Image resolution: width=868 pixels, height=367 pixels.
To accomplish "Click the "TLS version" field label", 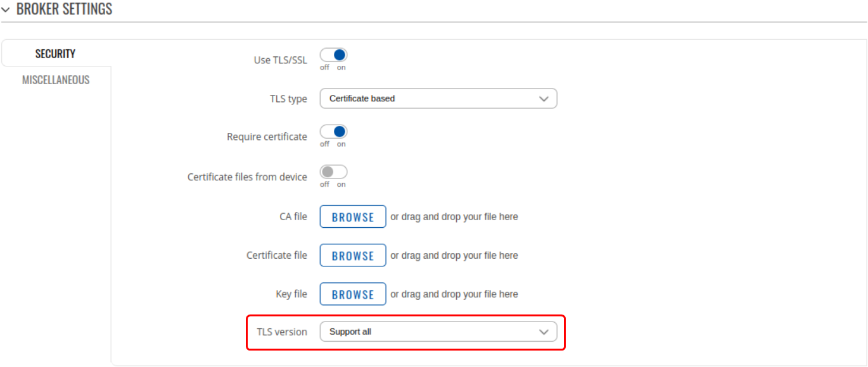I will tap(282, 332).
